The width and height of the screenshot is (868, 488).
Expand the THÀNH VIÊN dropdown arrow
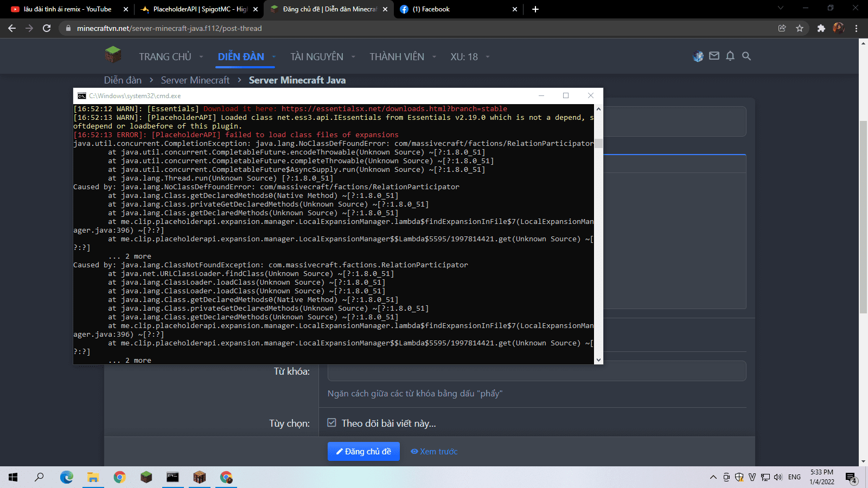pyautogui.click(x=434, y=57)
